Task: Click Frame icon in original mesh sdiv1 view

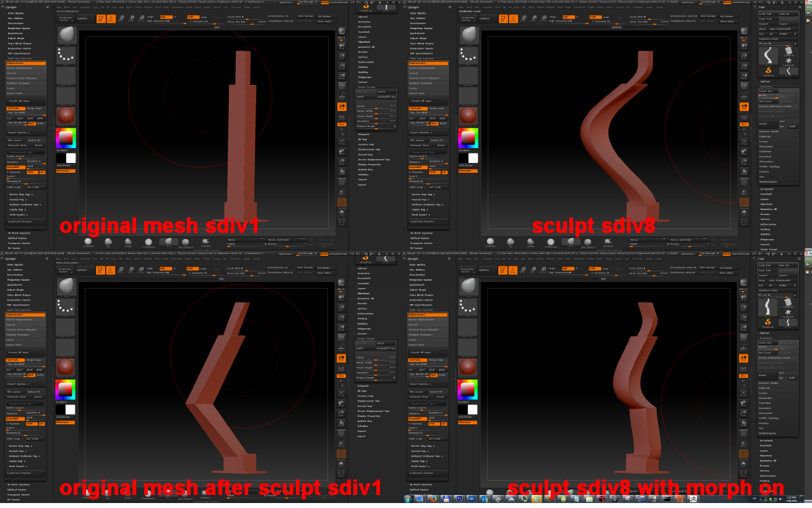Action: click(342, 142)
